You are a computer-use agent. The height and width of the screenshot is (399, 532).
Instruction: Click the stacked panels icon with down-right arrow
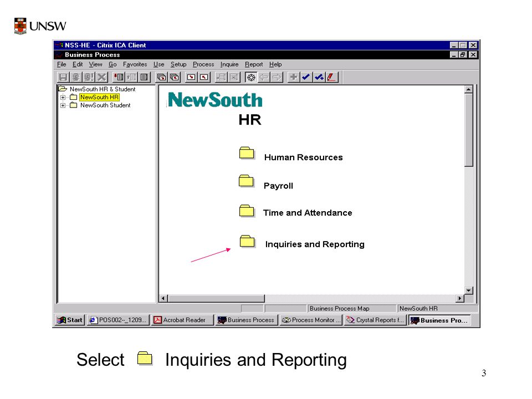pos(162,77)
